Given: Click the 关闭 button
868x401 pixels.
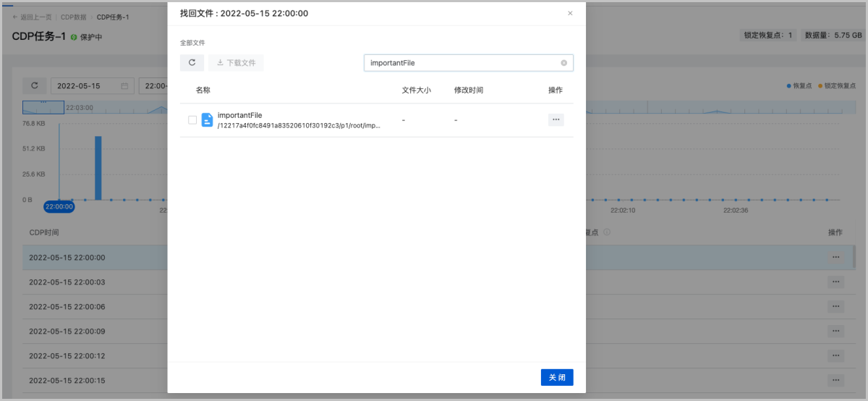Looking at the screenshot, I should 556,377.
